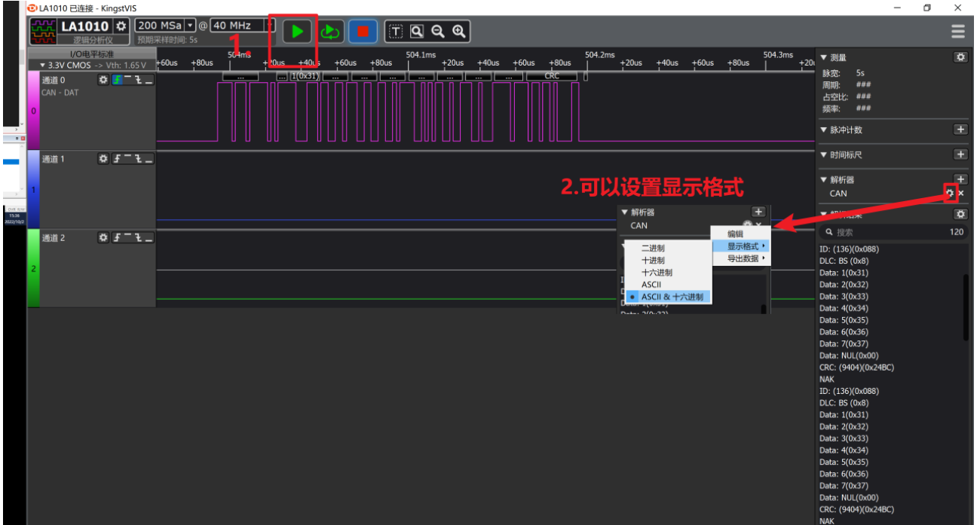Open settings gear for 通道 0
The height and width of the screenshot is (525, 980).
tap(103, 80)
